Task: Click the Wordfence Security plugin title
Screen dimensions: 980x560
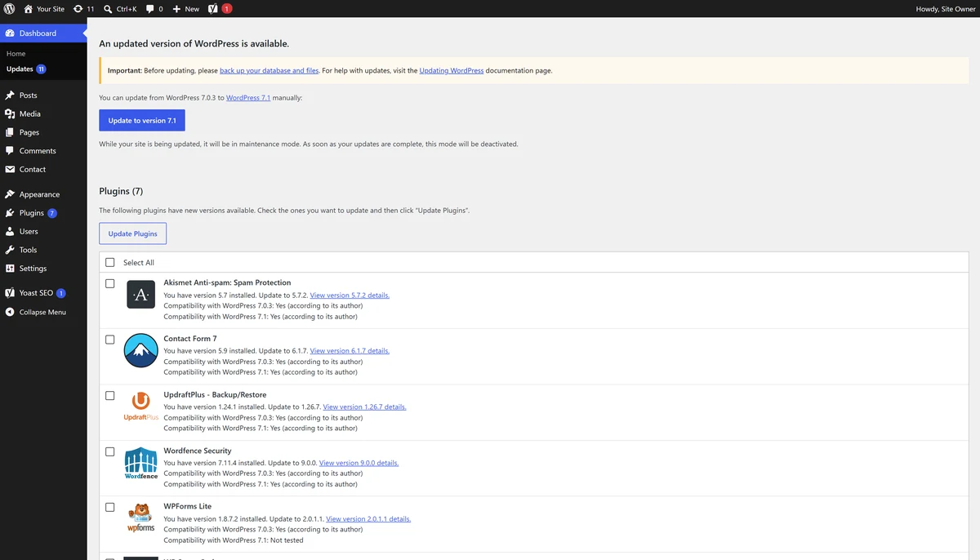Action: point(198,451)
